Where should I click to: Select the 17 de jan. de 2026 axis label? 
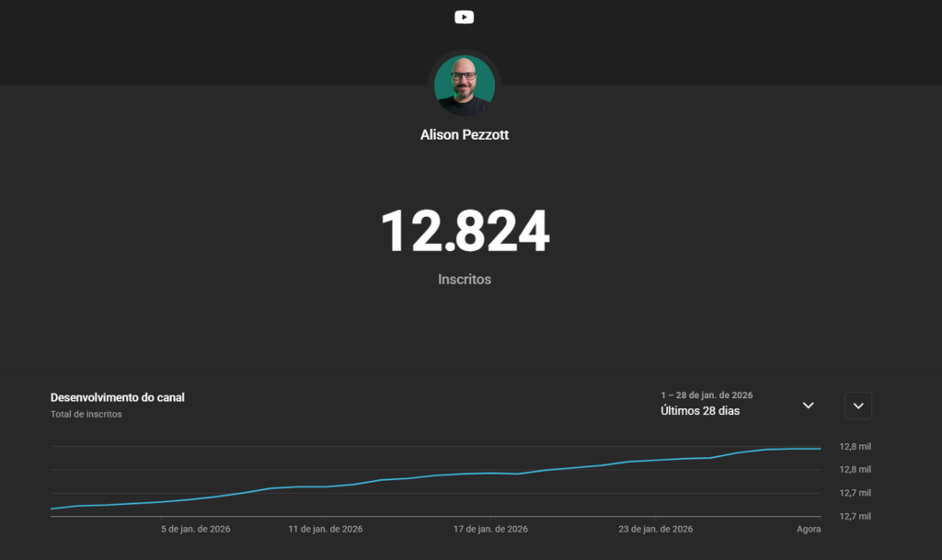pos(491,529)
